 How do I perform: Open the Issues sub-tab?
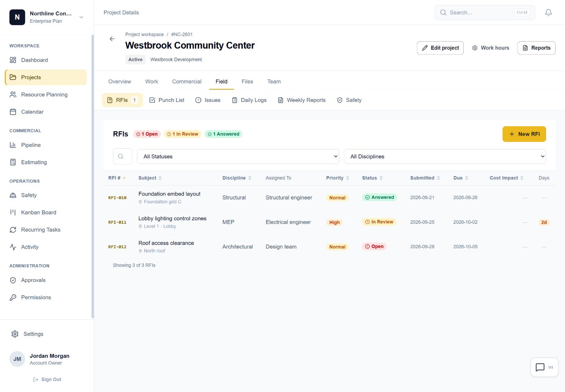pyautogui.click(x=208, y=100)
